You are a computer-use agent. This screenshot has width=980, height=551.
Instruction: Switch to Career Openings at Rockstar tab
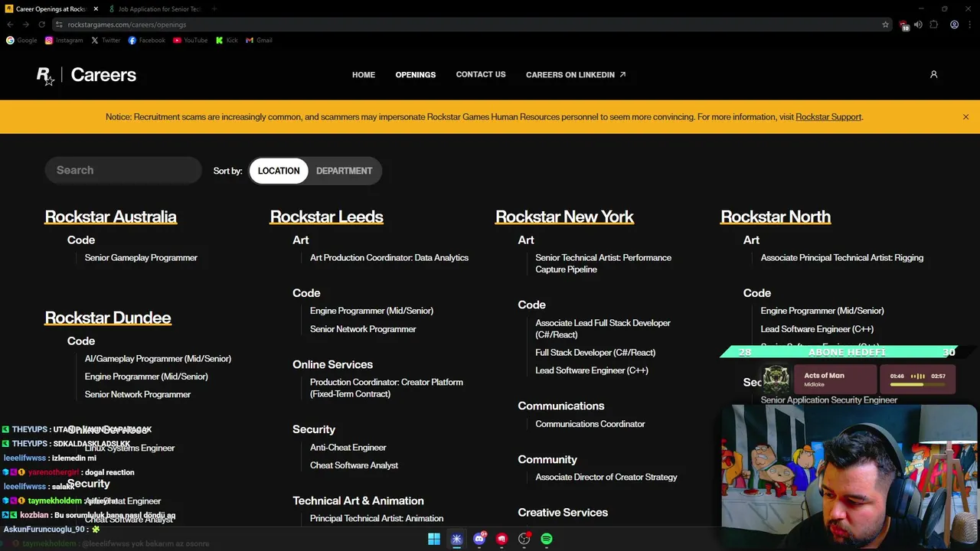tap(51, 9)
